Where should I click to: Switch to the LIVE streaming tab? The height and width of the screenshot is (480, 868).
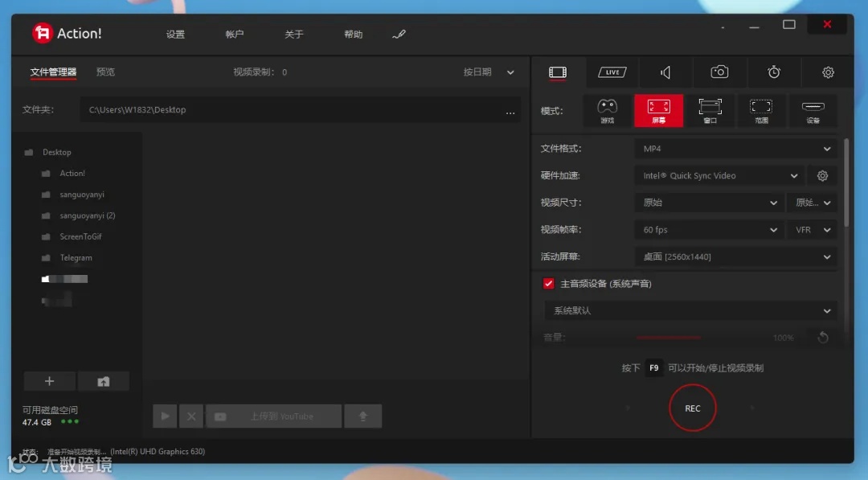pyautogui.click(x=612, y=72)
